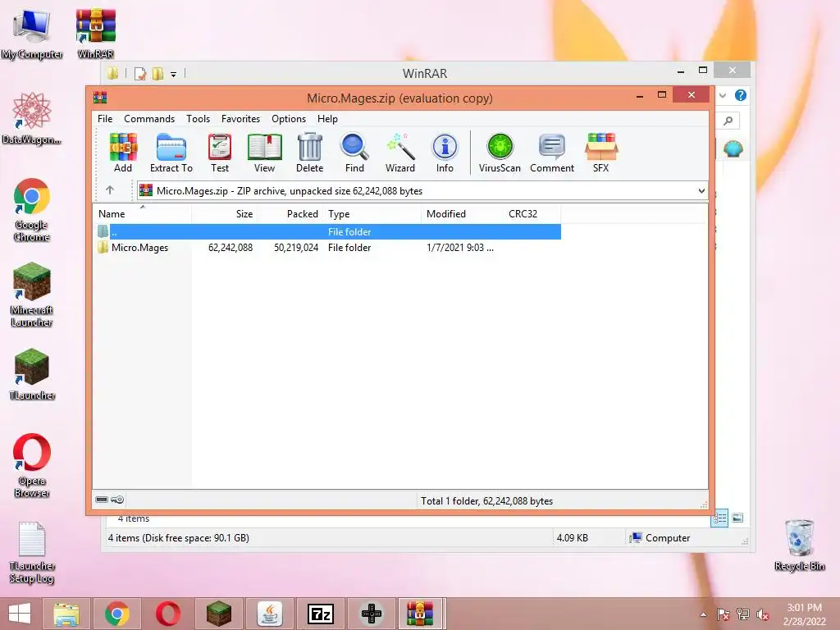Screen dimensions: 840x630
Task: Click the Explorer help question mark icon
Action: 741,95
